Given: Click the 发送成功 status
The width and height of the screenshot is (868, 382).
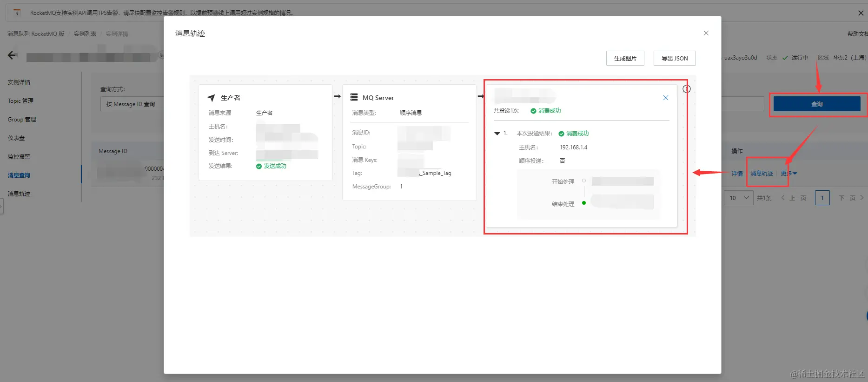Looking at the screenshot, I should pos(271,166).
